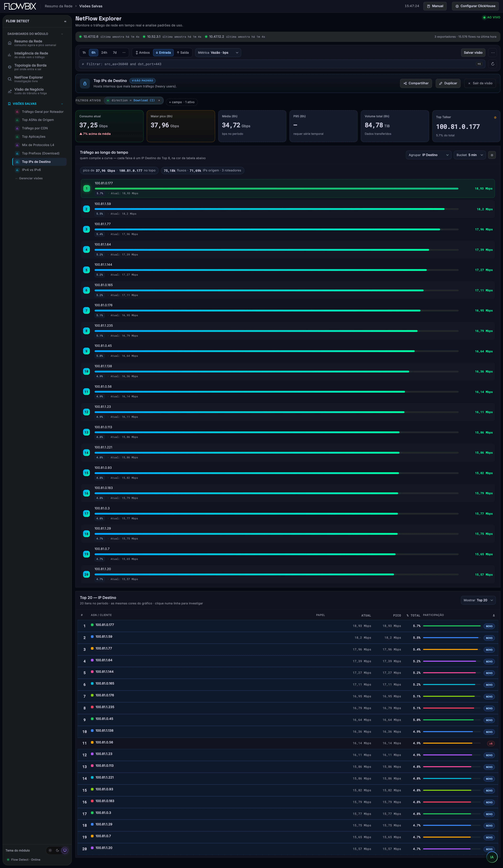Select dark theme moon icon
This screenshot has height=868, width=503.
[x=58, y=850]
